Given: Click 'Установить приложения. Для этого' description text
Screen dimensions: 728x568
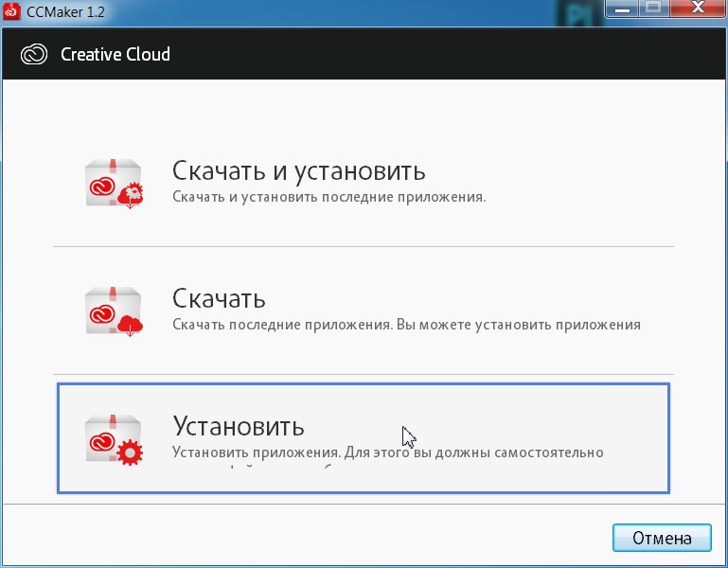Looking at the screenshot, I should [x=388, y=452].
